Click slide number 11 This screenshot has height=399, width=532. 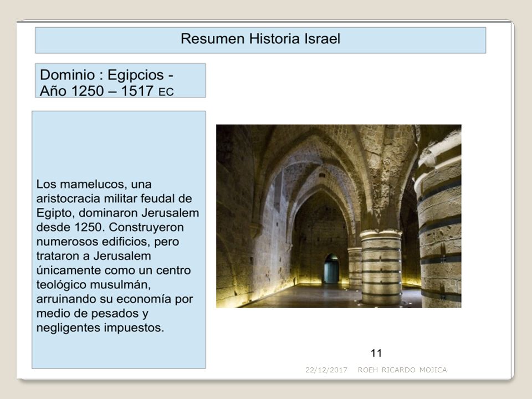(376, 353)
